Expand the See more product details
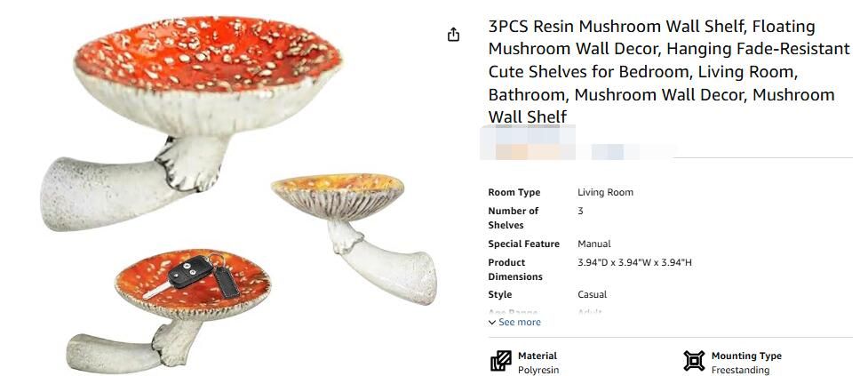The image size is (868, 376). click(519, 322)
